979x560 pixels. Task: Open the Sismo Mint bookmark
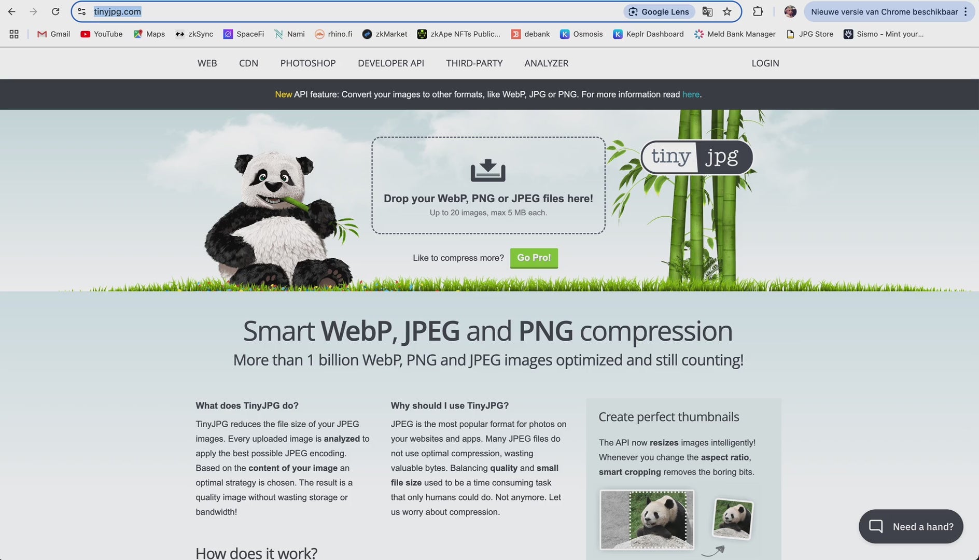click(x=884, y=34)
